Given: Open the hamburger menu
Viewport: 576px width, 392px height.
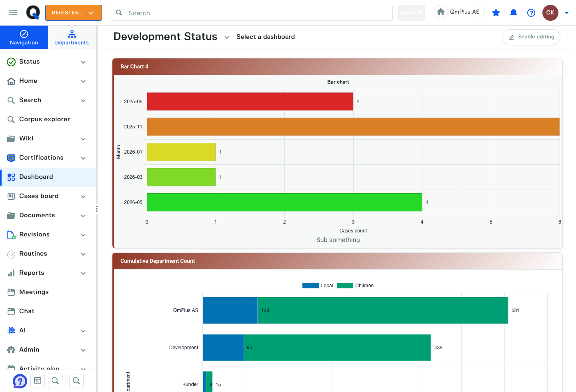Looking at the screenshot, I should point(13,13).
